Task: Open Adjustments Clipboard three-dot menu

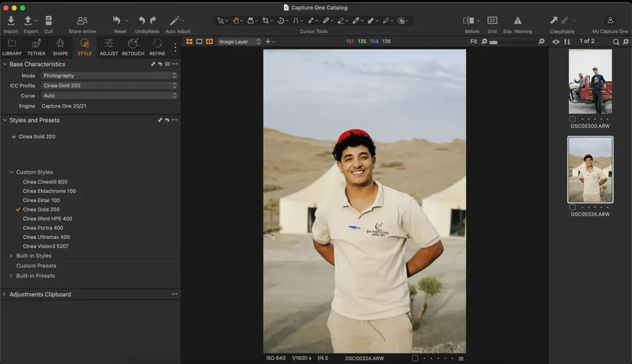Action: pos(174,294)
